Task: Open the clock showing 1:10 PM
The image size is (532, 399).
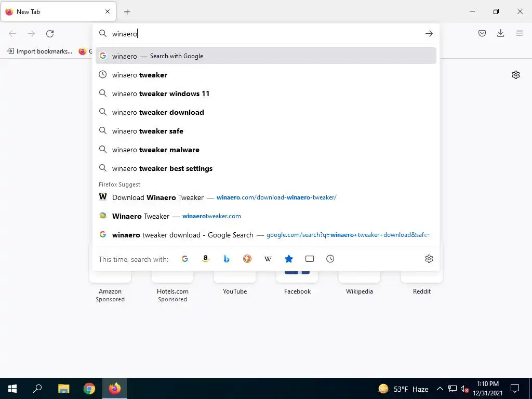Action: click(x=487, y=389)
